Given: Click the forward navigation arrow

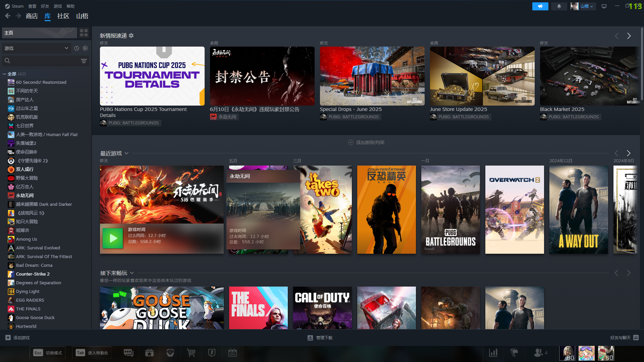Looking at the screenshot, I should (x=18, y=16).
